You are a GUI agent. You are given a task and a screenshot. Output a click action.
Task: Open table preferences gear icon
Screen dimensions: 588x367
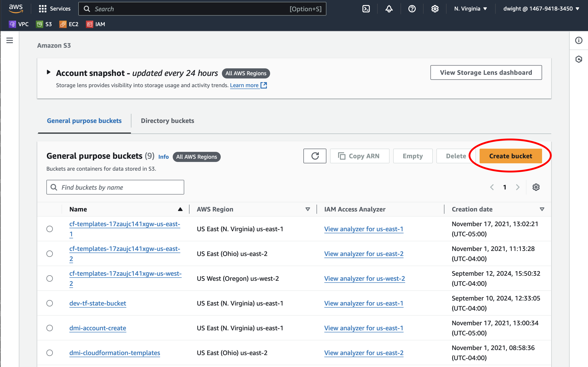[536, 187]
